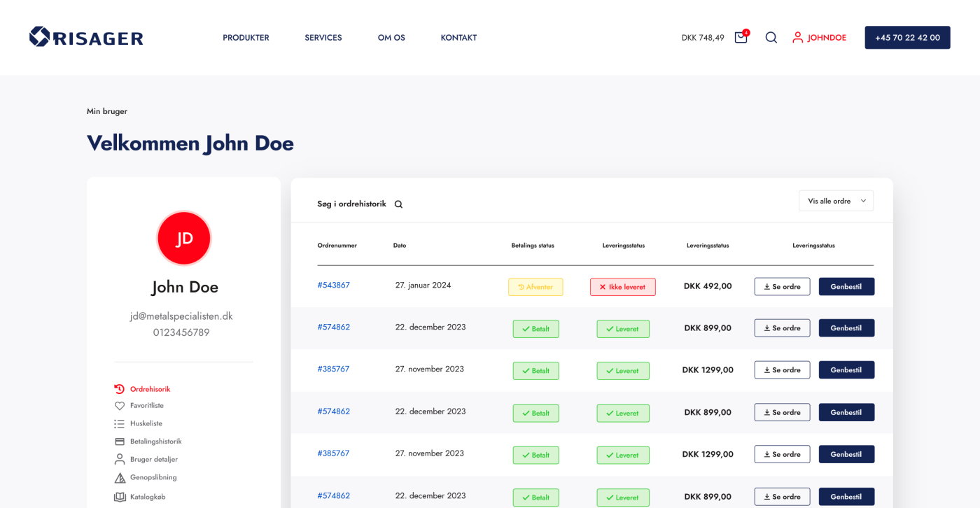This screenshot has height=508, width=980.
Task: Click the search magnifier in header
Action: (x=771, y=38)
